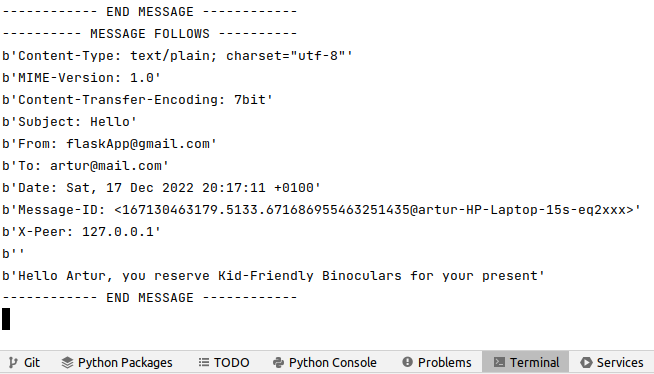Click the Python Packages stack icon
Screen dimensions: 654x374
point(67,362)
